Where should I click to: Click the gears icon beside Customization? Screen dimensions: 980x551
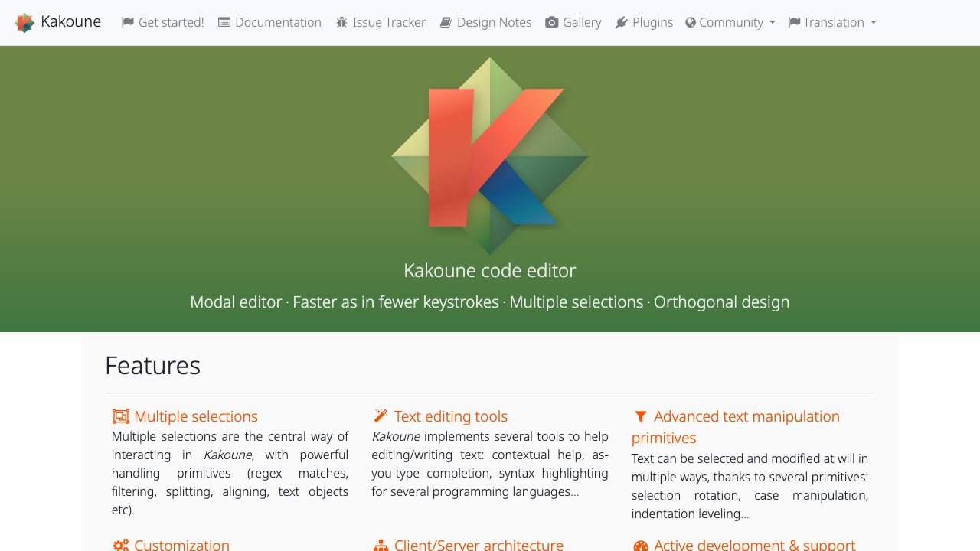tap(121, 545)
